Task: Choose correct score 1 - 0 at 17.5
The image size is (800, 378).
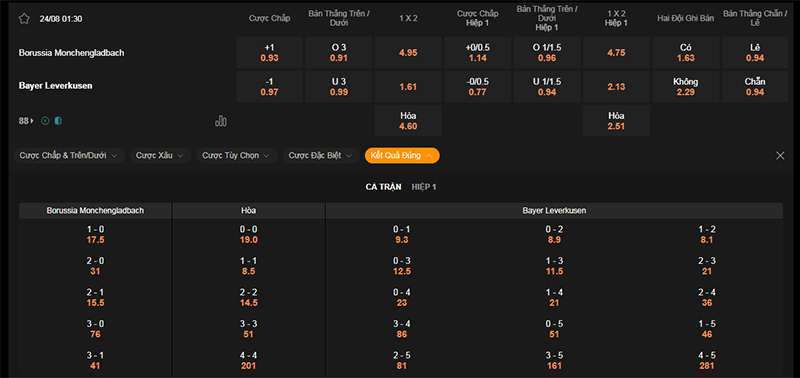Action: click(x=95, y=235)
